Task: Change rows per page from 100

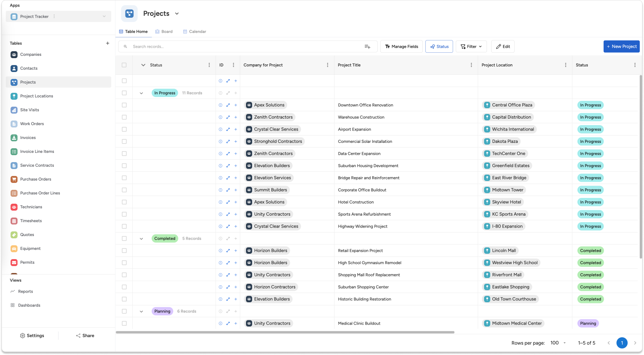Action: 558,343
